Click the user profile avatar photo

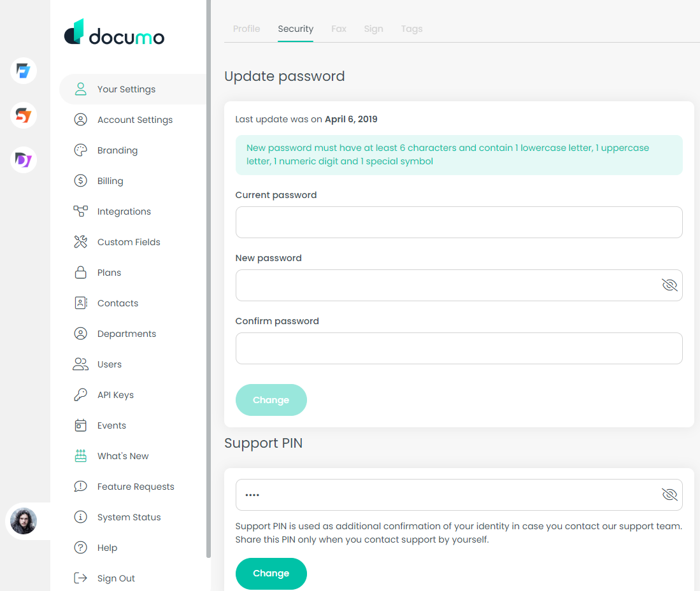pos(24,521)
